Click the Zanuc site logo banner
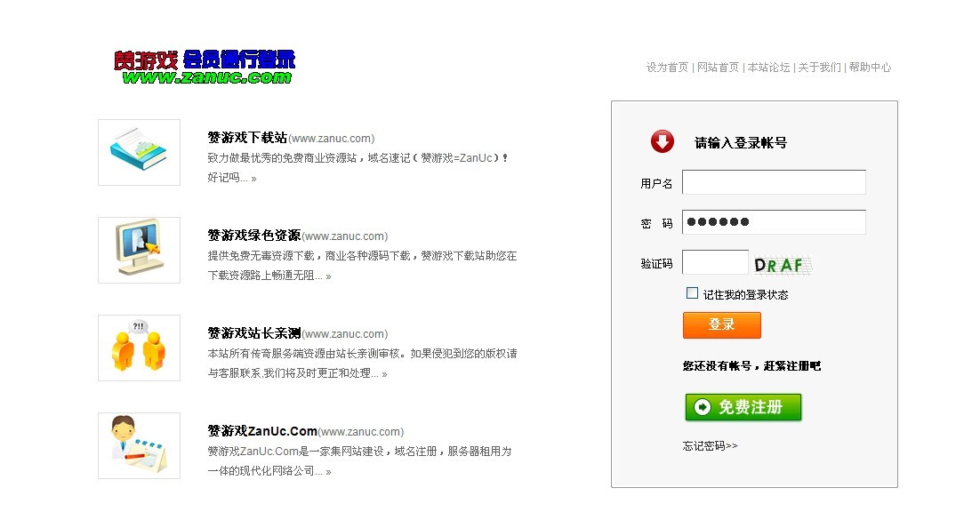 click(x=205, y=67)
